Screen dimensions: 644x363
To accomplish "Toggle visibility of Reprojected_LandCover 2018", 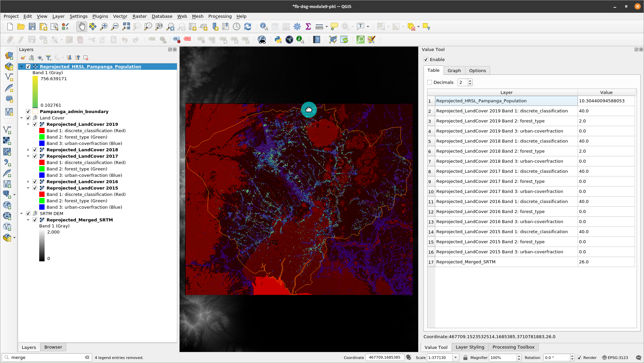I will [x=35, y=150].
